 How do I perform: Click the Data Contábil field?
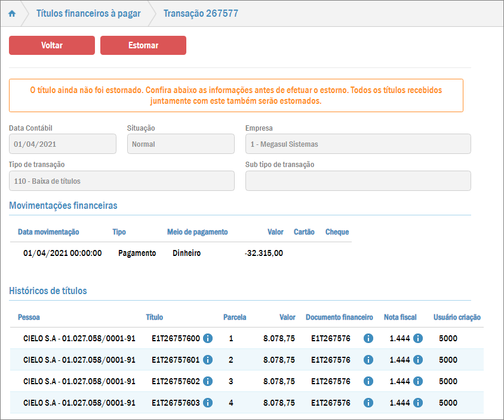pyautogui.click(x=63, y=144)
